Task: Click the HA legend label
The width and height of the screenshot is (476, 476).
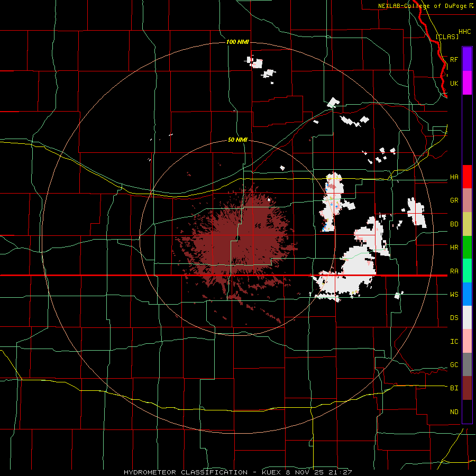Action: click(454, 177)
